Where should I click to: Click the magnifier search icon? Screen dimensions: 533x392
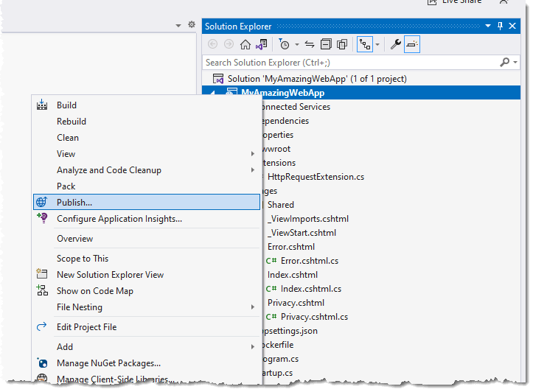pyautogui.click(x=505, y=62)
